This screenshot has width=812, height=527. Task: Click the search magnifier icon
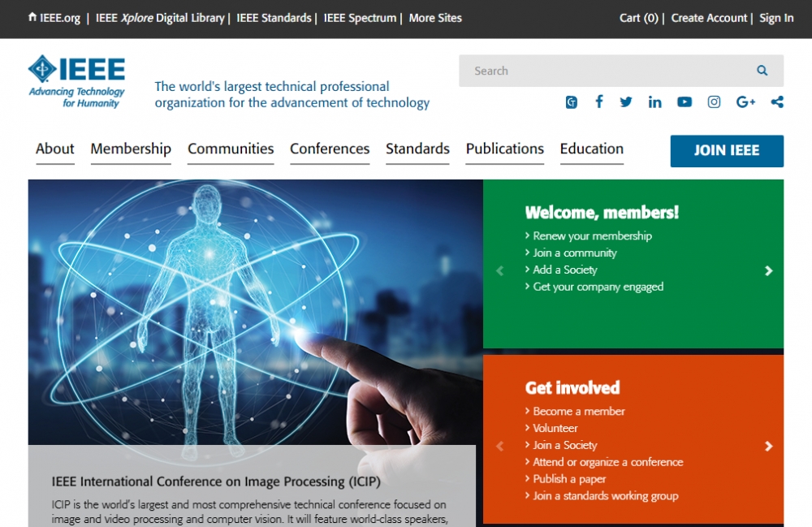(x=762, y=71)
